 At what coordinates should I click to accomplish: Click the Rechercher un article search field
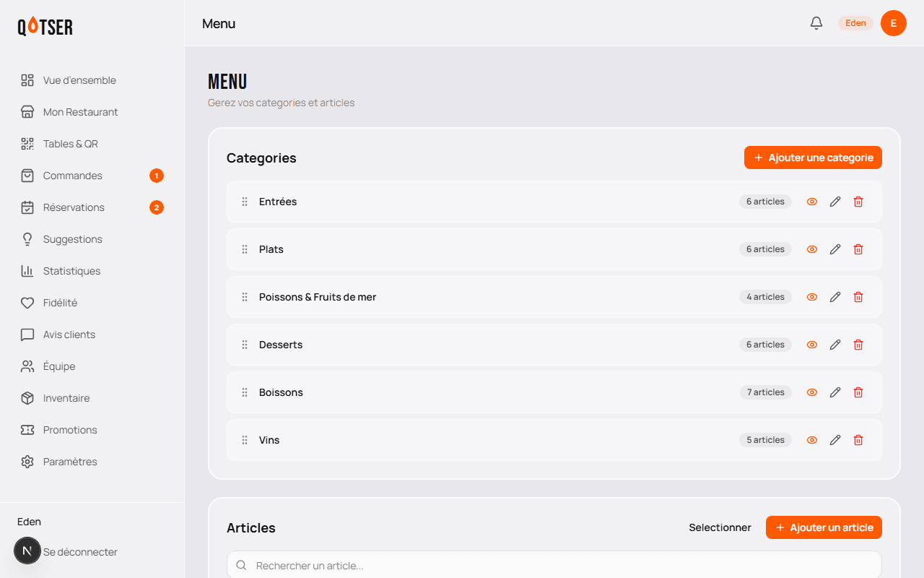(x=554, y=565)
